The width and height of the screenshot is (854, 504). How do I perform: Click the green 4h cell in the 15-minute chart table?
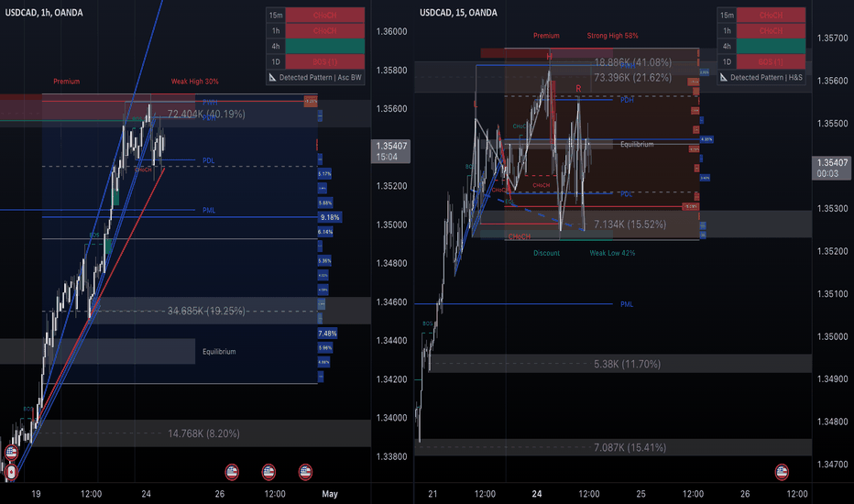point(771,47)
